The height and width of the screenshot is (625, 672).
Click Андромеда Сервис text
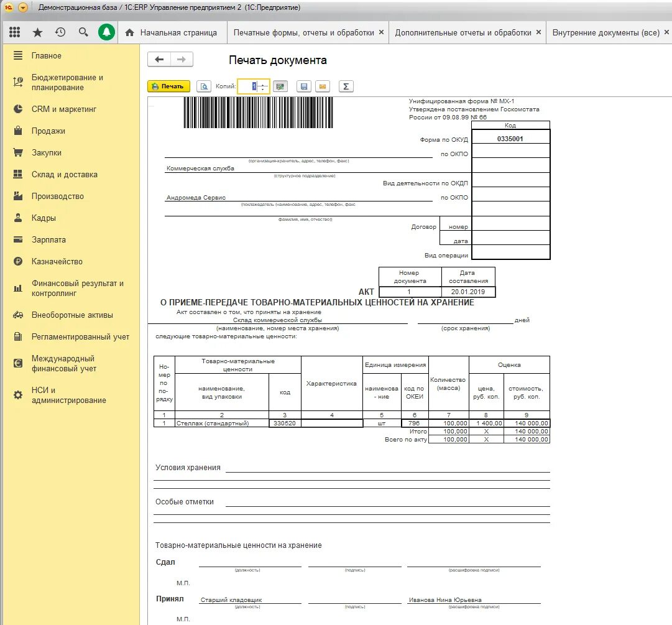click(x=196, y=198)
